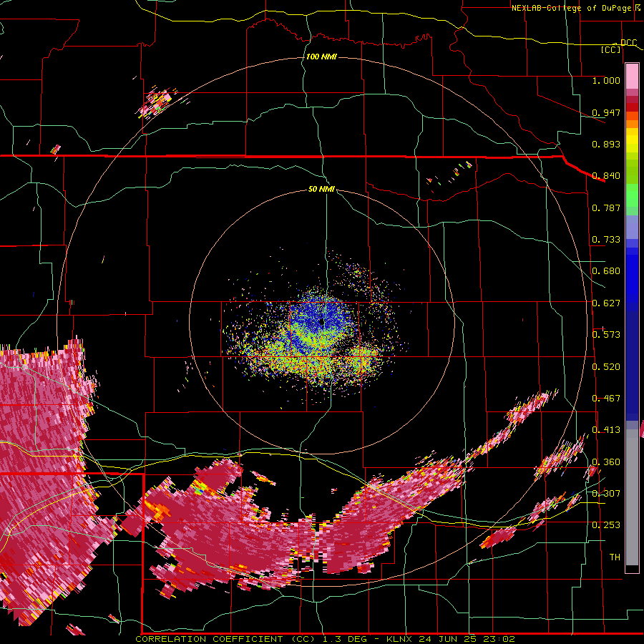The height and width of the screenshot is (644, 644).
Task: Click the 0.787 scale value
Action: coord(606,208)
